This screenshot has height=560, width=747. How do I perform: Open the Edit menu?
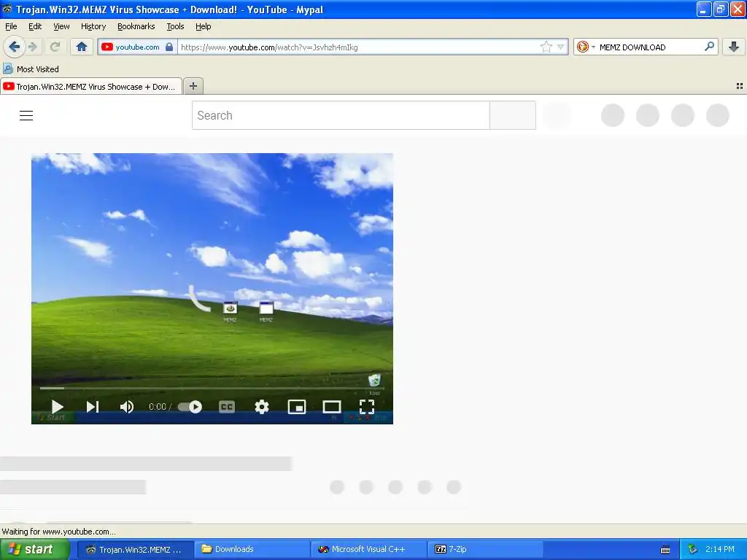click(x=35, y=26)
